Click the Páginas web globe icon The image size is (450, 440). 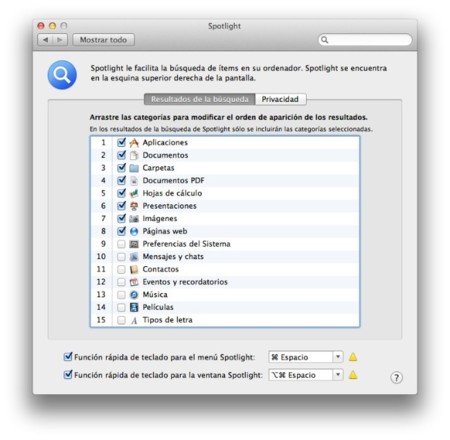click(x=134, y=231)
